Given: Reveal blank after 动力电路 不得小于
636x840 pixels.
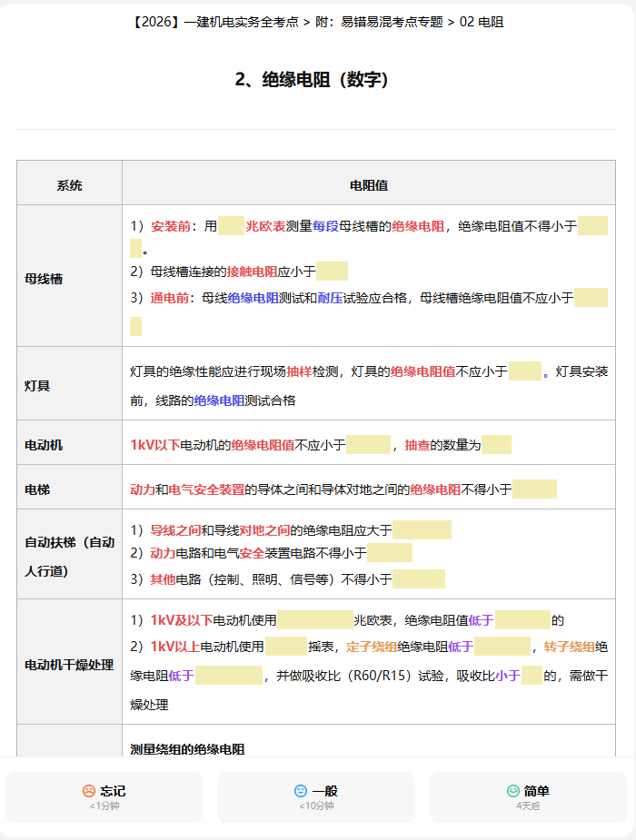Looking at the screenshot, I should 390,552.
